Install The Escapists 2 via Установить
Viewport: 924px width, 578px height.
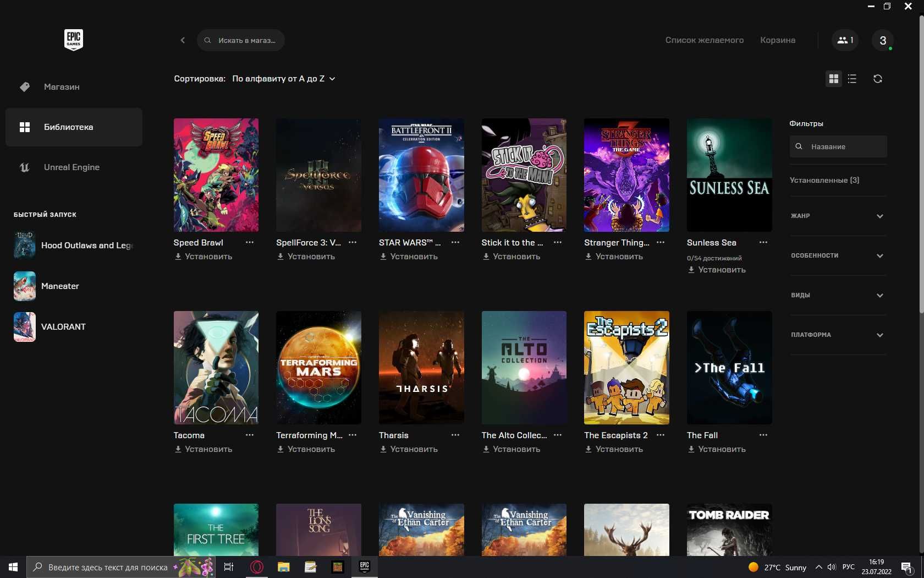pos(614,449)
